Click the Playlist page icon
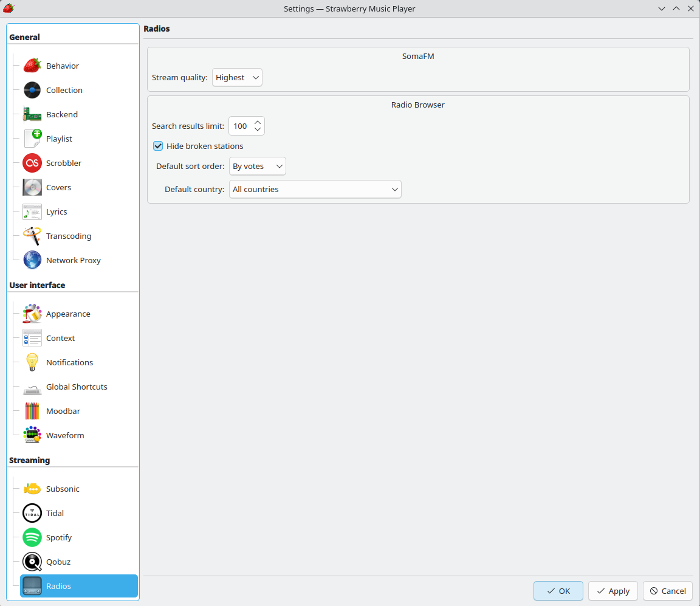 [x=32, y=139]
